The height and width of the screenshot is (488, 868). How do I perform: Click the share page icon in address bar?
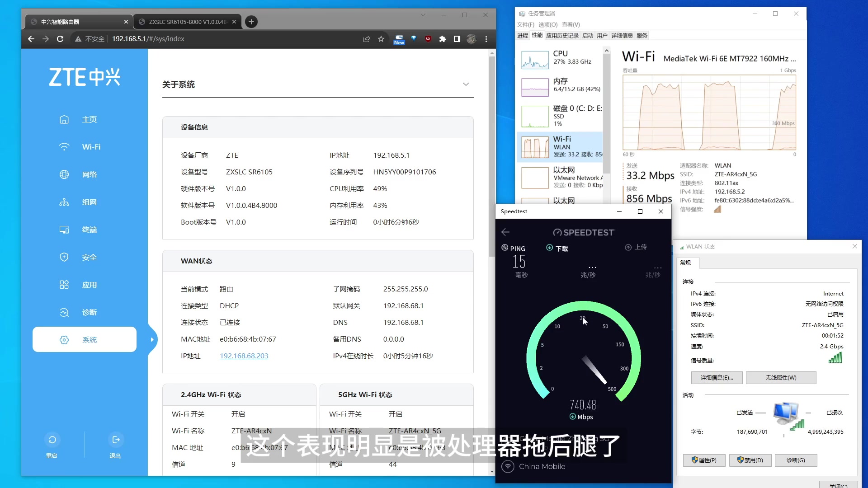(367, 39)
